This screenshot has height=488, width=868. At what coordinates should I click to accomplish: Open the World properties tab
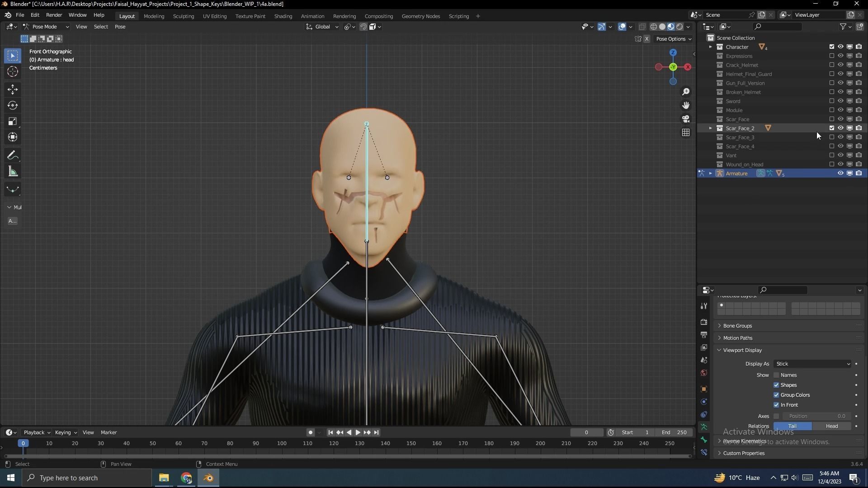pos(704,373)
